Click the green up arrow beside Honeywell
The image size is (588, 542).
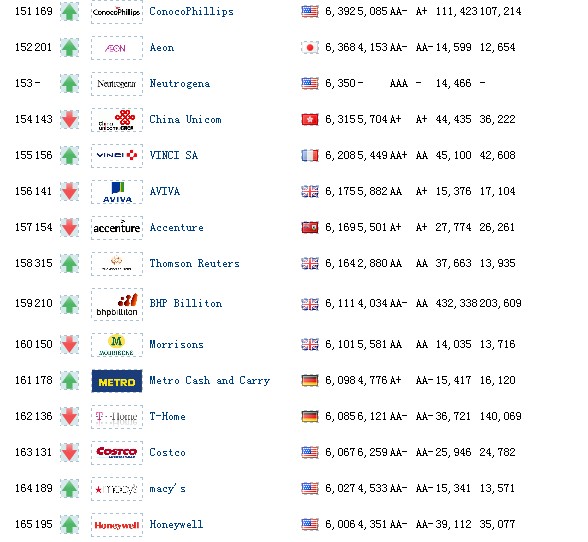tap(69, 524)
